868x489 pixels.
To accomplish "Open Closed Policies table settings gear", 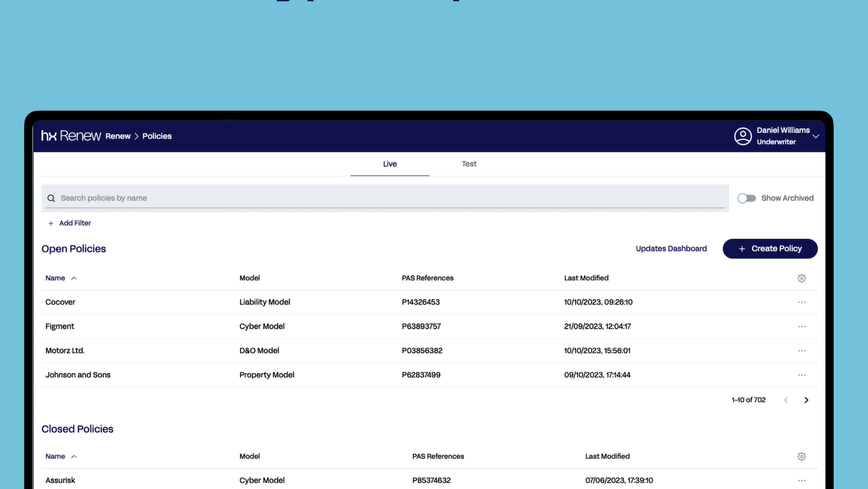I will [x=802, y=457].
